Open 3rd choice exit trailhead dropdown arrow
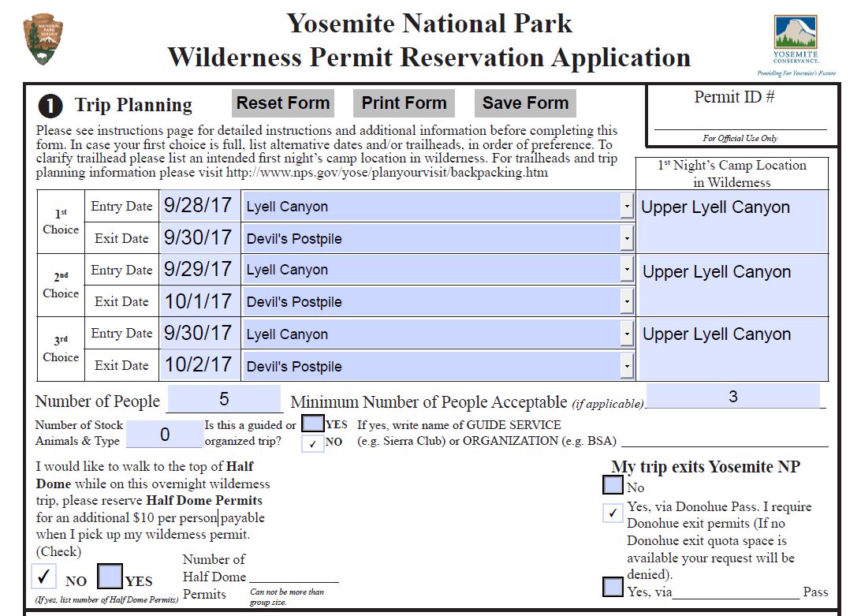 click(627, 366)
